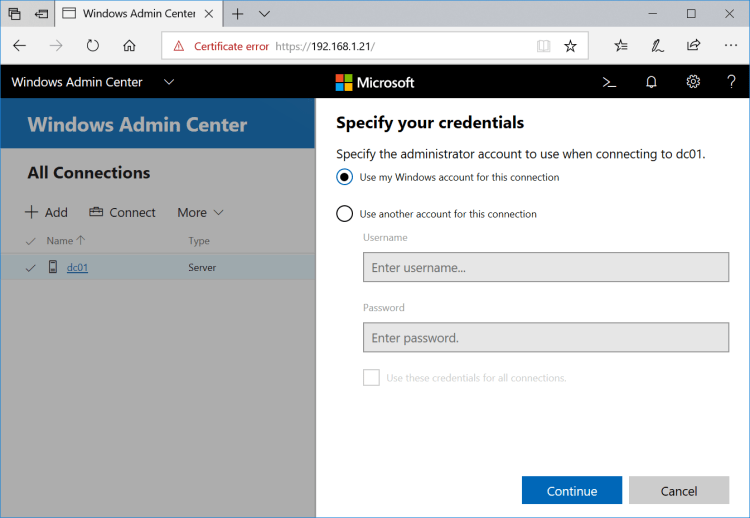Go to the browser home page

[129, 46]
